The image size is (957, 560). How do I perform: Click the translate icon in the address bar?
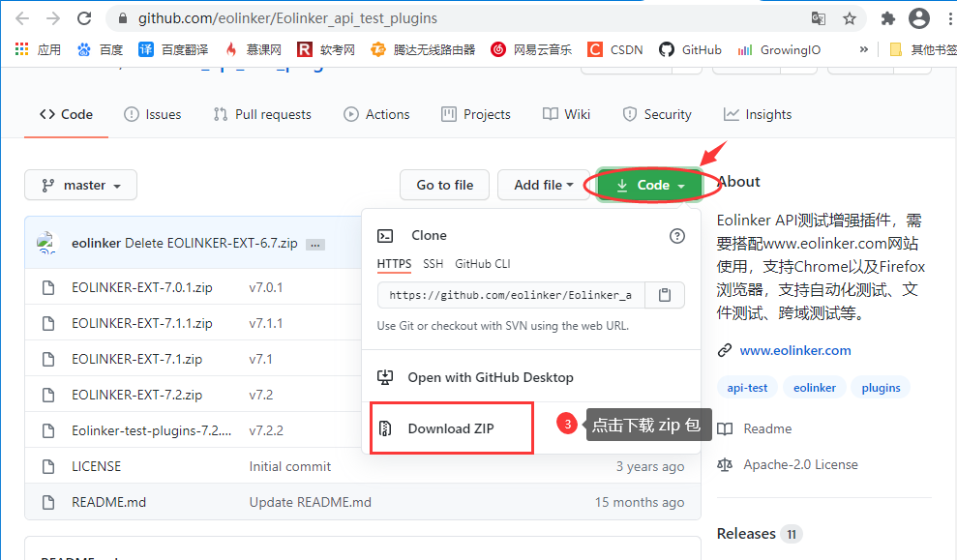[818, 17]
